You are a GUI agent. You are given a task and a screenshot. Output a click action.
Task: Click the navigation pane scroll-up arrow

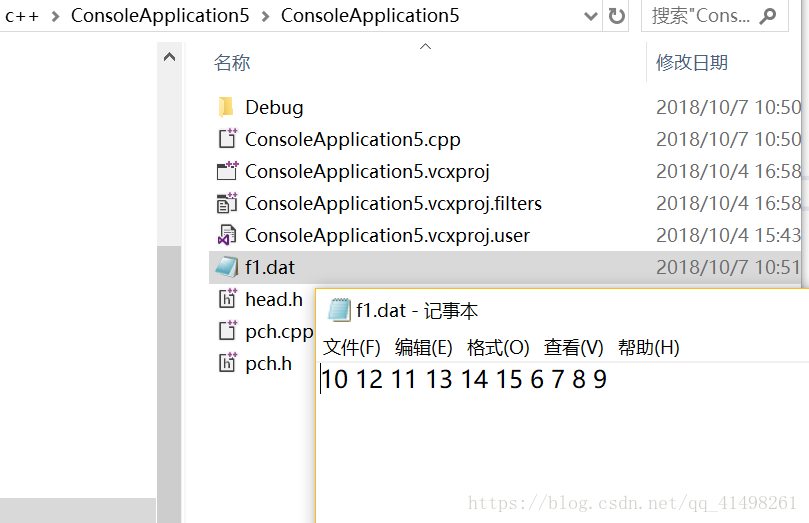tap(169, 57)
